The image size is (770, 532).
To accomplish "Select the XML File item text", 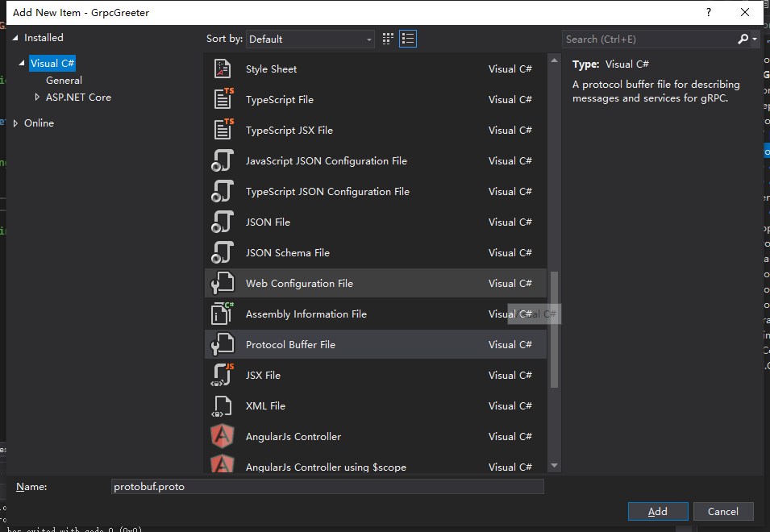I will pyautogui.click(x=265, y=406).
